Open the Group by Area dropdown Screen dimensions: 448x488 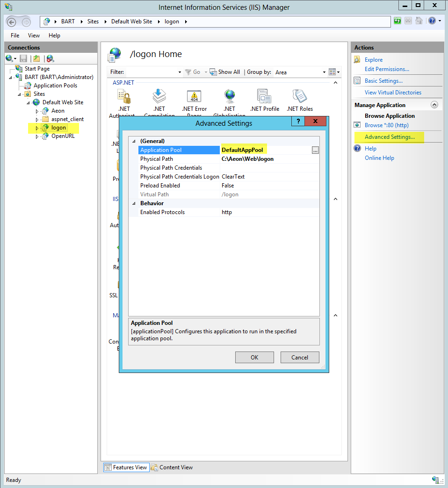(323, 72)
